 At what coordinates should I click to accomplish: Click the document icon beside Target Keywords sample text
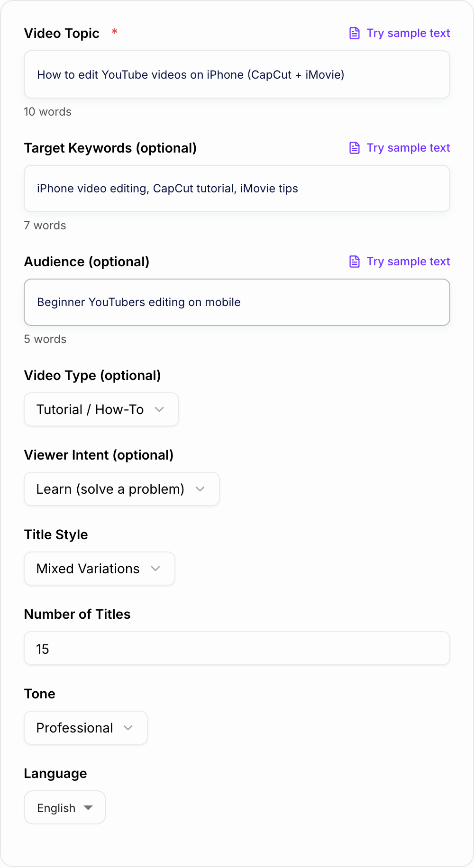click(355, 148)
